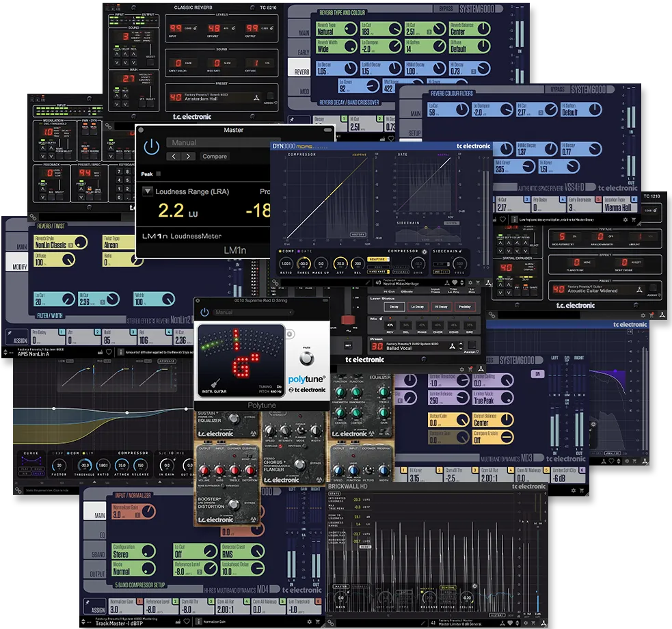Viewport: 672px width, 629px height.
Task: Click the Limiter Mode True Peak knob in MD3
Action: tap(507, 398)
